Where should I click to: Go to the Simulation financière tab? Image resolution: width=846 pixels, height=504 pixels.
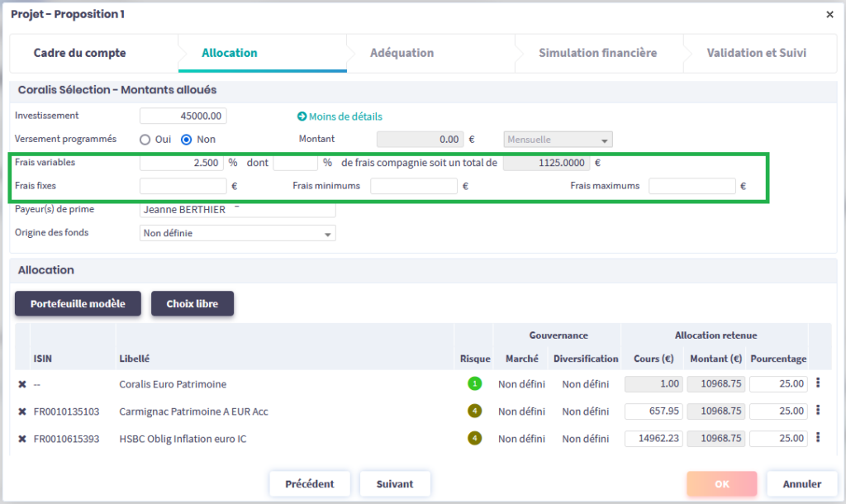tap(597, 53)
